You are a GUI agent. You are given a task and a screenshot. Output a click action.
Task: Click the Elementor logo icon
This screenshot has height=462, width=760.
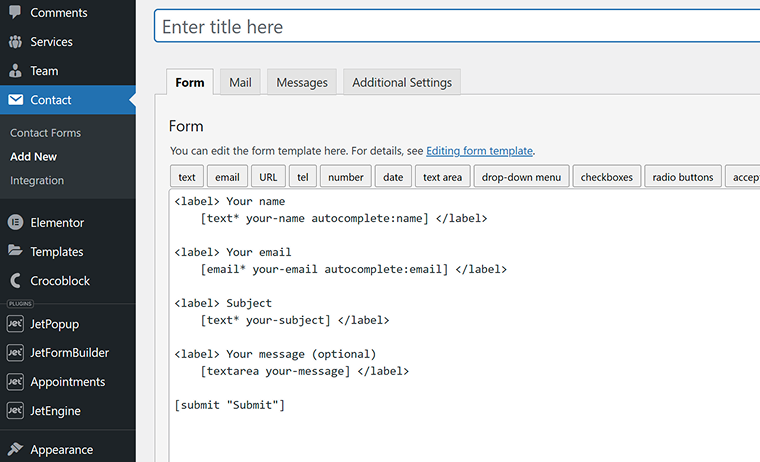click(x=15, y=223)
